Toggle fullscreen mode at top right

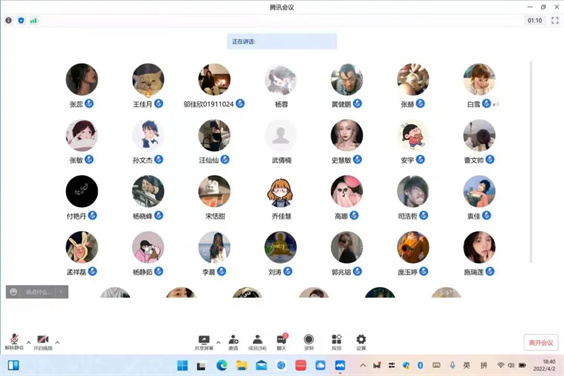pos(555,21)
